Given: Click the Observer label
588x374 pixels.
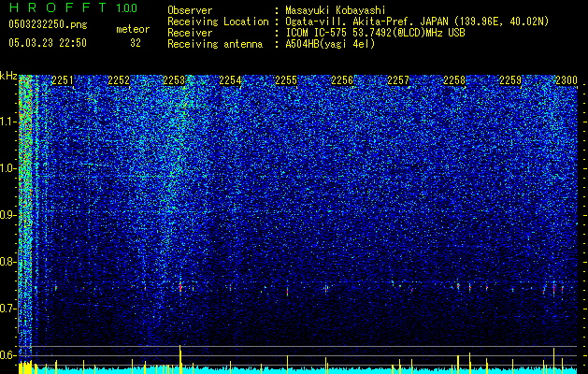Looking at the screenshot, I should (x=190, y=10).
